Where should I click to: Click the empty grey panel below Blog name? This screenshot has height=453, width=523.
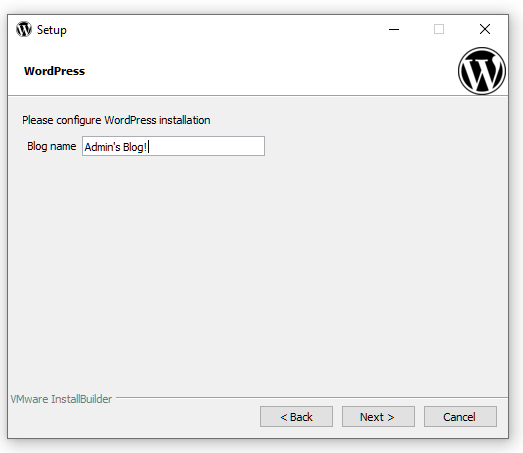257,274
